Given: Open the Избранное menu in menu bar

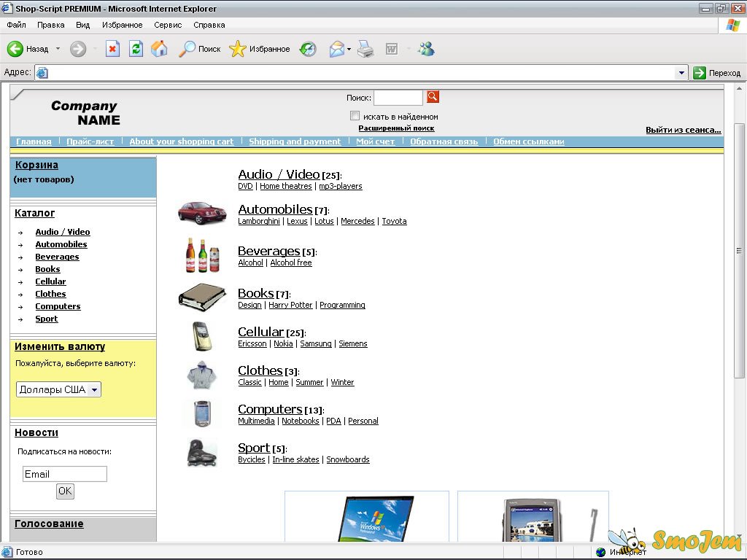Looking at the screenshot, I should pos(122,25).
